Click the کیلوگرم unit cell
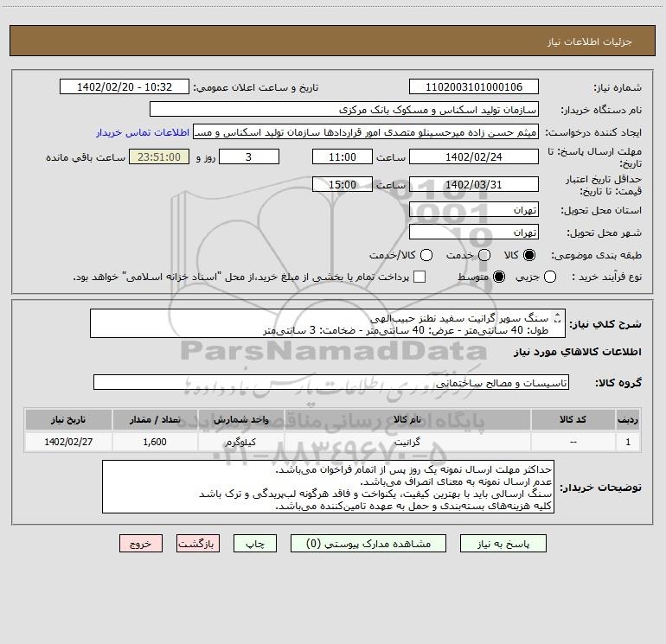The width and height of the screenshot is (666, 644). click(x=240, y=442)
